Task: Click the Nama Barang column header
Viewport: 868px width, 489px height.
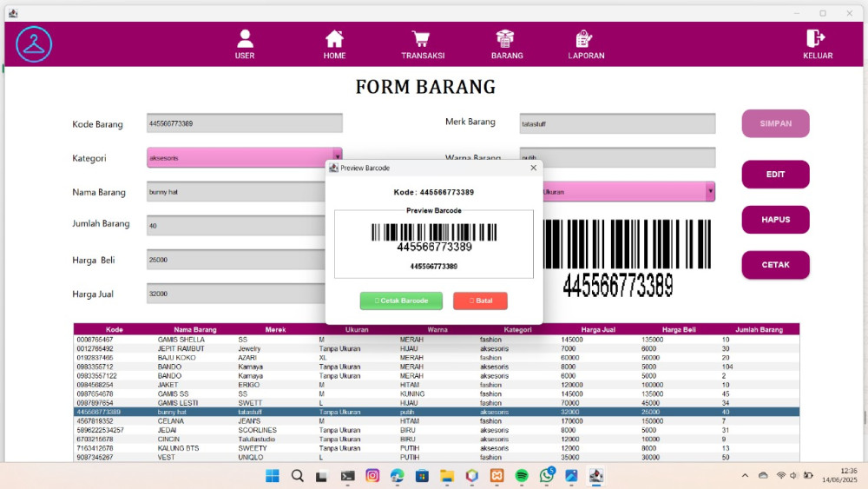Action: 194,329
